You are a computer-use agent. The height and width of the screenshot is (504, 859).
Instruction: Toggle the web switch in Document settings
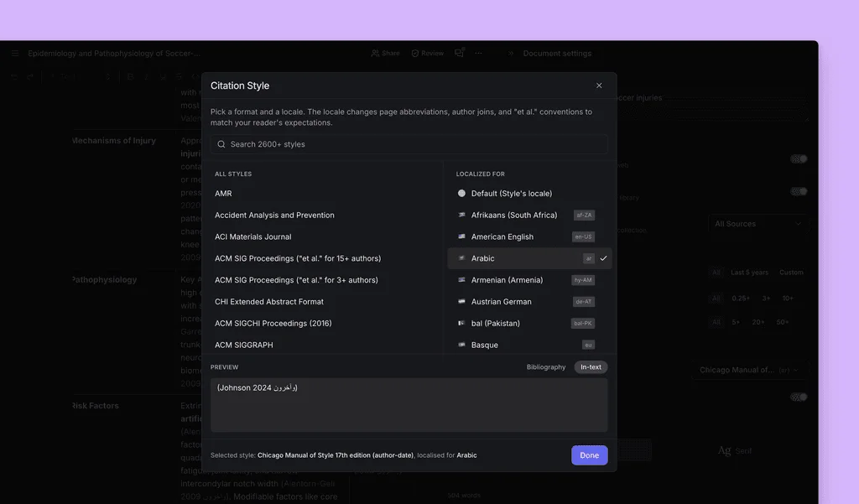[x=799, y=158]
